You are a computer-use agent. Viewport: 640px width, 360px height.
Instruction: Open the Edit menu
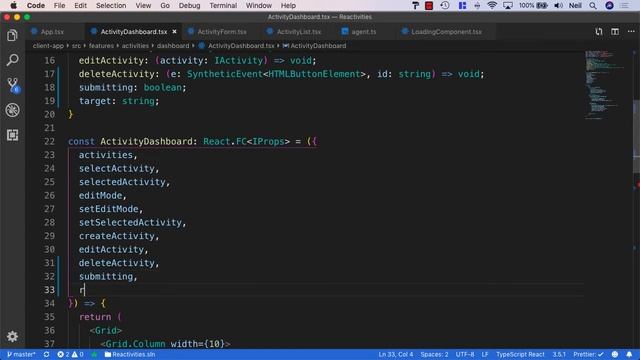click(x=80, y=5)
